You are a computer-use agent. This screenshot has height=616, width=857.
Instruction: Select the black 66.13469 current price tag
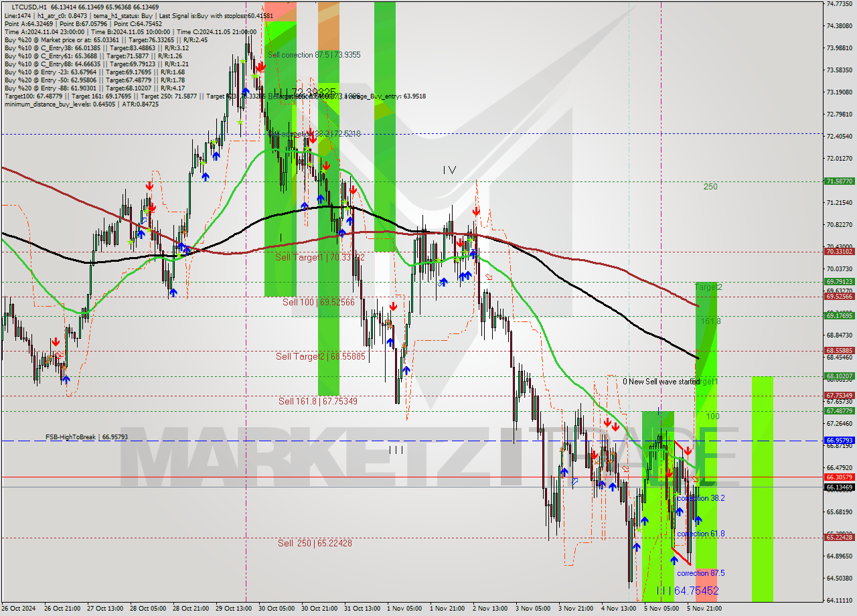click(839, 487)
